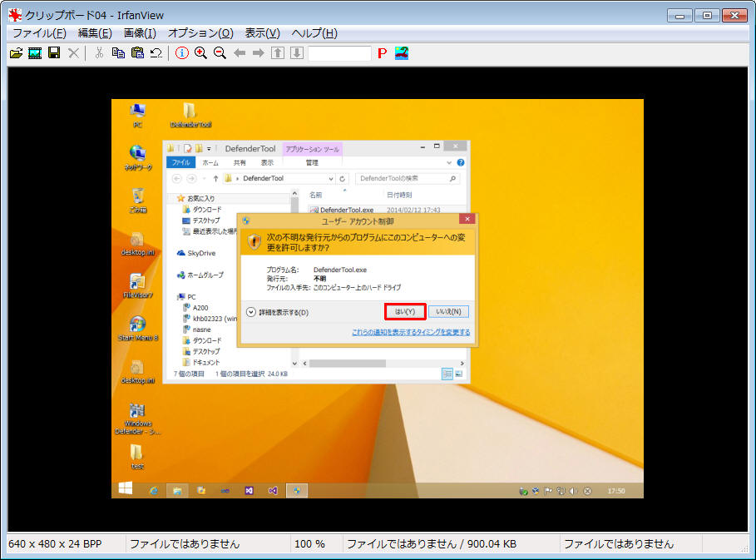Screen dimensions: 756x560
Task: Click the DefenderToolの検索 search box
Action: click(x=408, y=178)
